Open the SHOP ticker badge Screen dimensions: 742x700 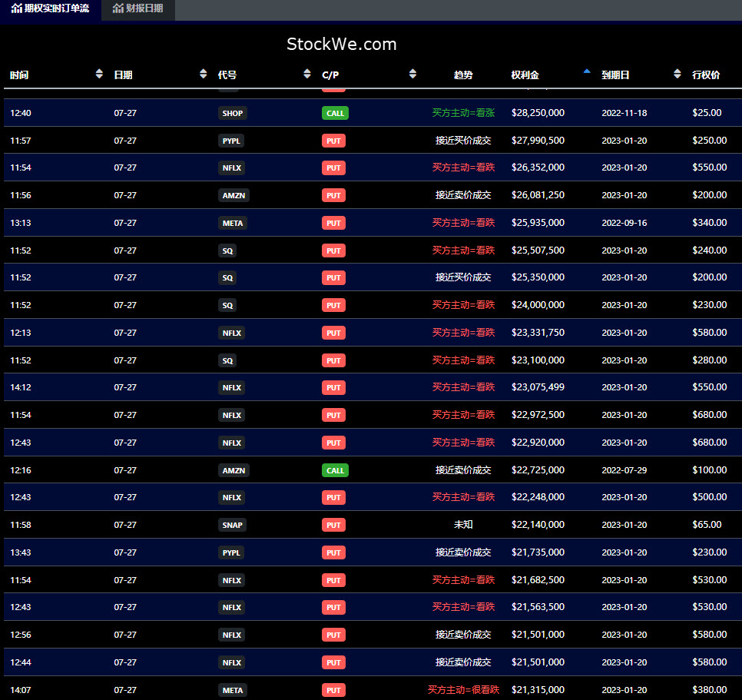tap(232, 113)
